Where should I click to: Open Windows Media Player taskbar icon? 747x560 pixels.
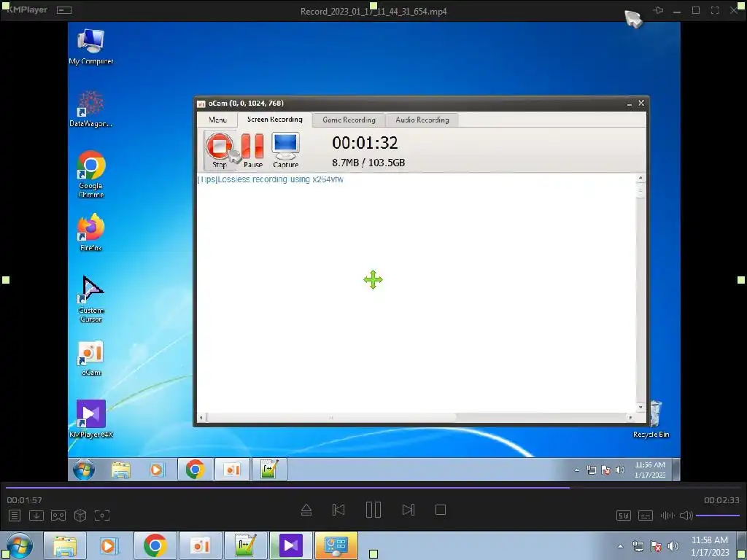[x=109, y=545]
